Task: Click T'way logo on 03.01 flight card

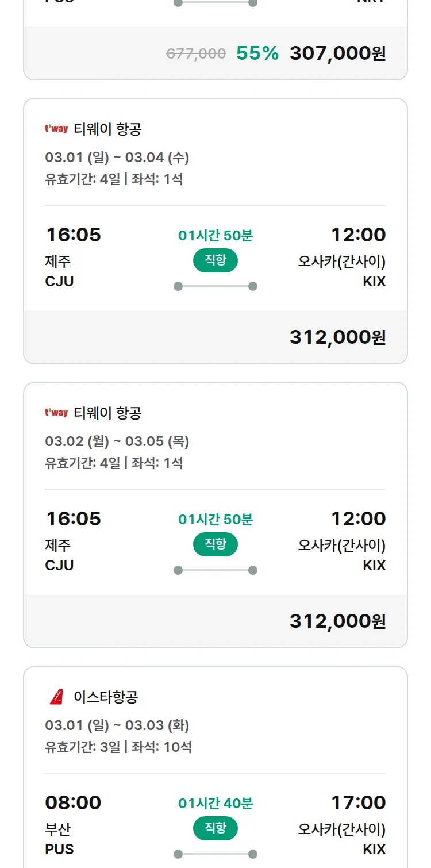Action: coord(56,129)
